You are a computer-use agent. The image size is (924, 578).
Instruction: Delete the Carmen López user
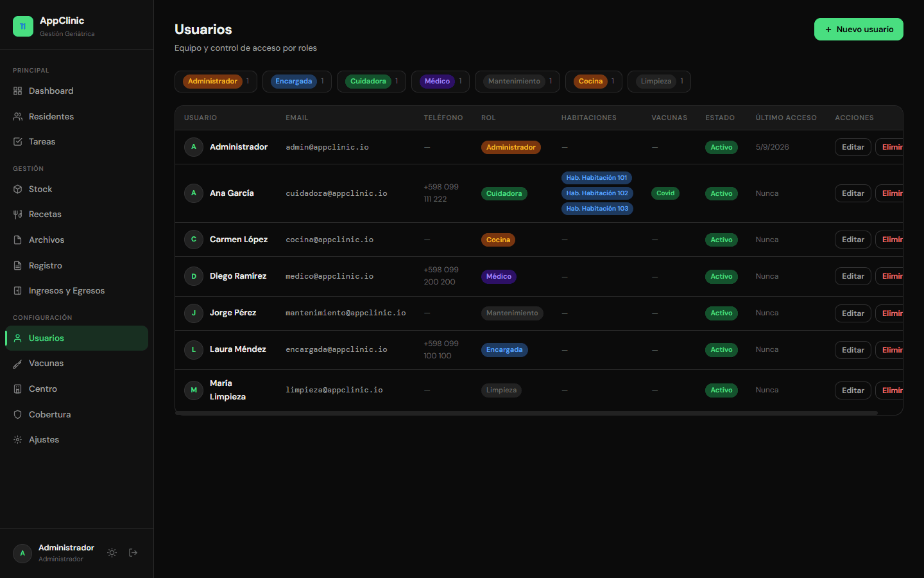tap(889, 240)
